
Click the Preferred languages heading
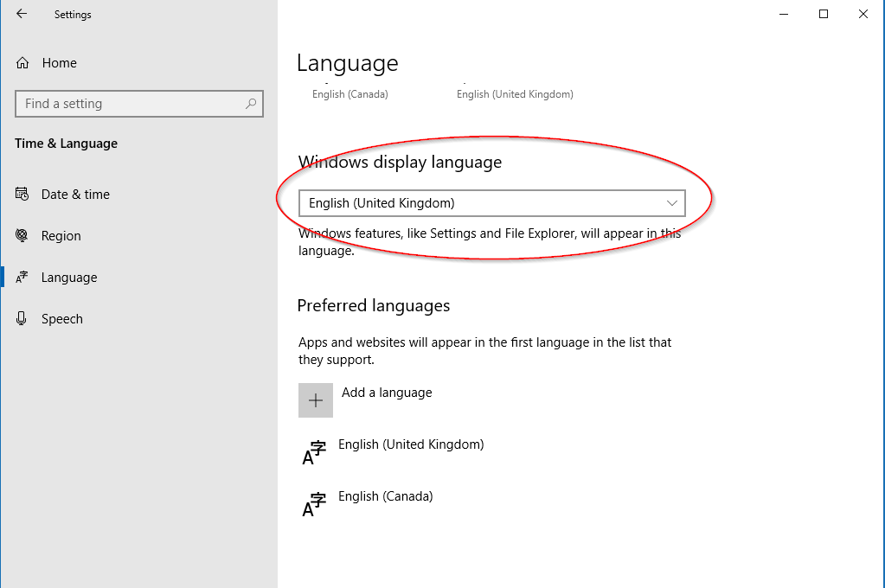[374, 306]
